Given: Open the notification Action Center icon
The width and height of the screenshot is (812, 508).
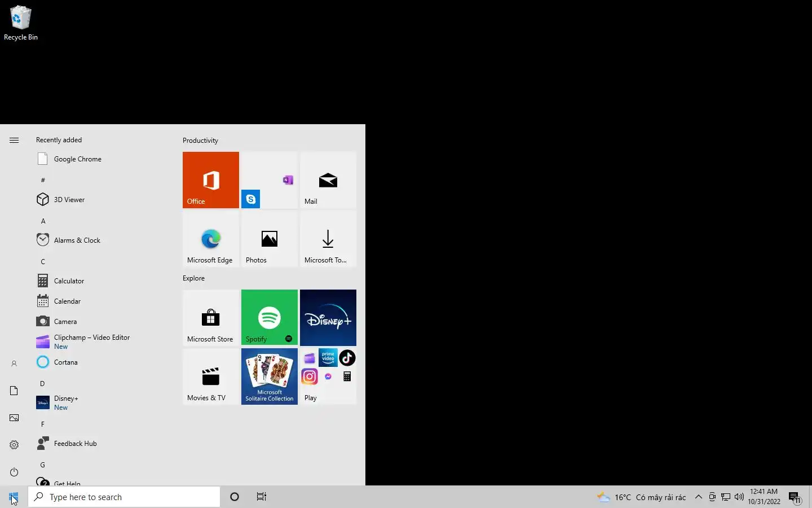Looking at the screenshot, I should 795,497.
